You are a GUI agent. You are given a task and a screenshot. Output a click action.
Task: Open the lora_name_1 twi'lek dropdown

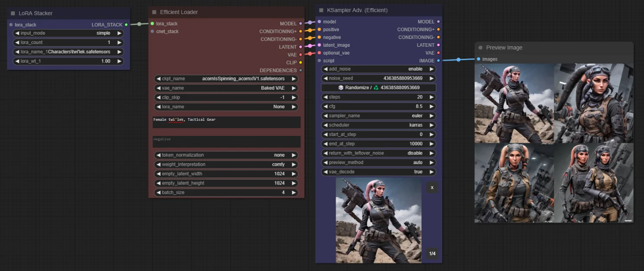click(68, 52)
